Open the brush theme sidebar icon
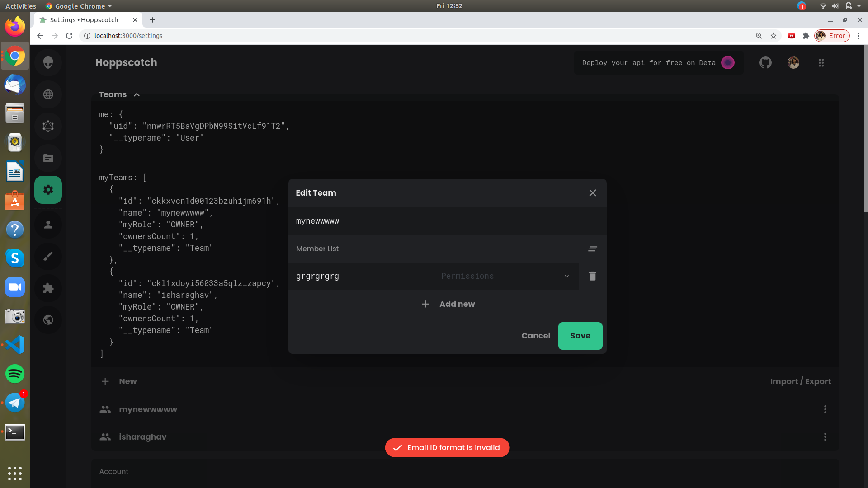The height and width of the screenshot is (488, 868). (x=48, y=257)
